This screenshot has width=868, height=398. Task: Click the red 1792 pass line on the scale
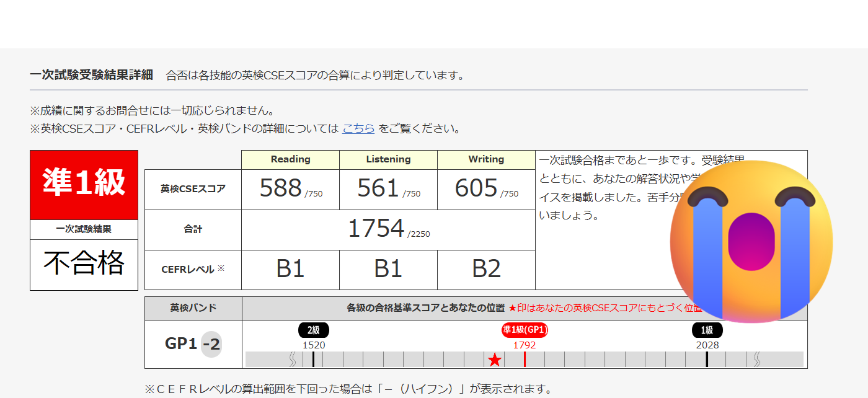[525, 360]
